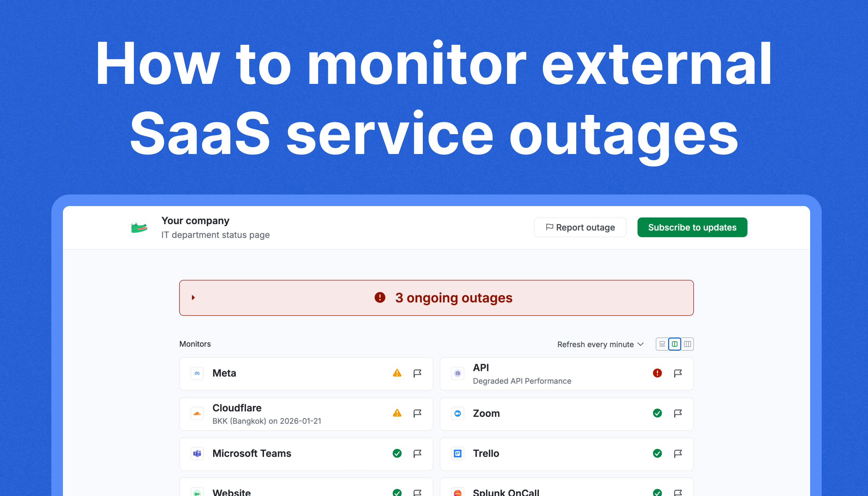Select the Microsoft Teams monitor icon
868x496 pixels.
pyautogui.click(x=197, y=454)
